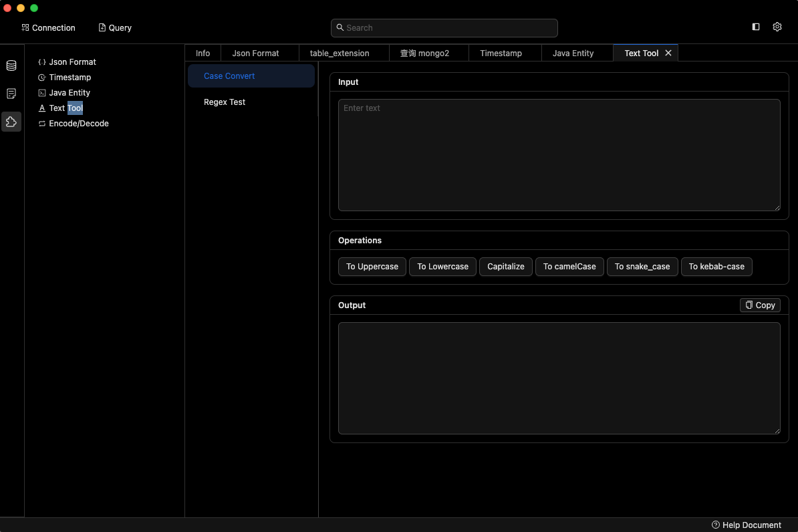This screenshot has height=532, width=798.
Task: Select the Regex Test option
Action: coord(225,102)
